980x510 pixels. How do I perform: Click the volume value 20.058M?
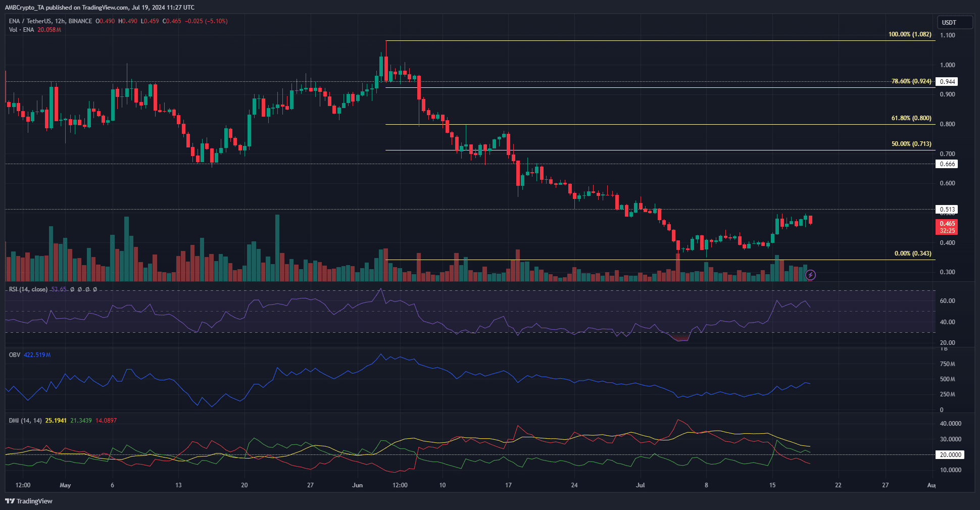tap(49, 30)
